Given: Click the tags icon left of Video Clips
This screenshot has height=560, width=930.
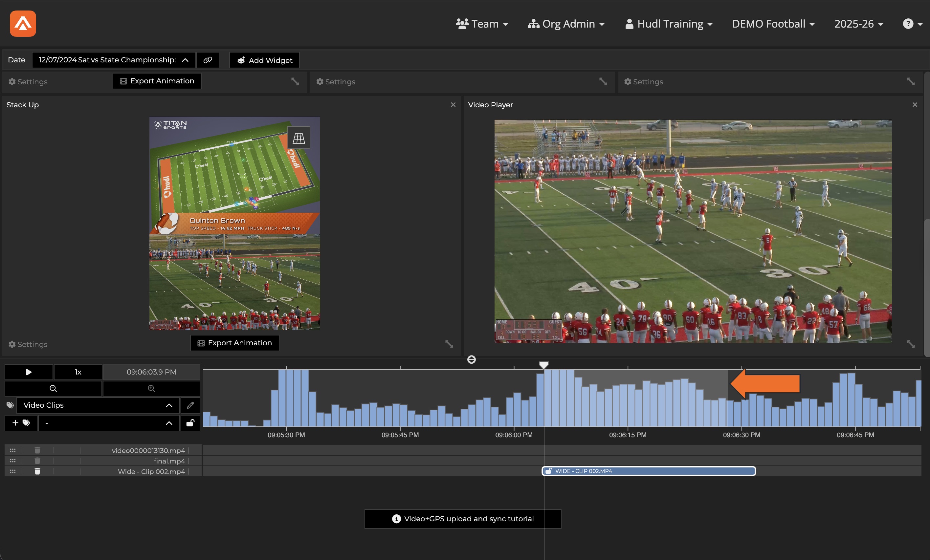Looking at the screenshot, I should [x=10, y=405].
